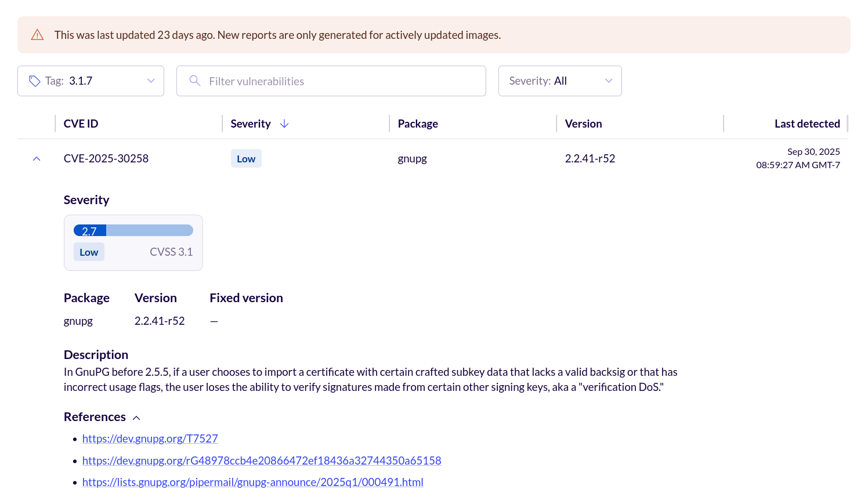Open the rG48978ccb commit reference link

tap(262, 460)
